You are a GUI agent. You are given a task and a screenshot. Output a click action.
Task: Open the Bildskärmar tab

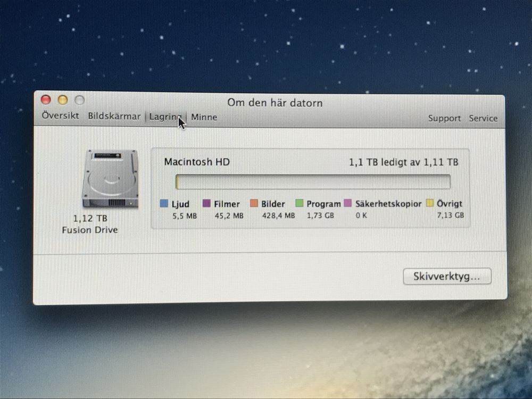(114, 116)
